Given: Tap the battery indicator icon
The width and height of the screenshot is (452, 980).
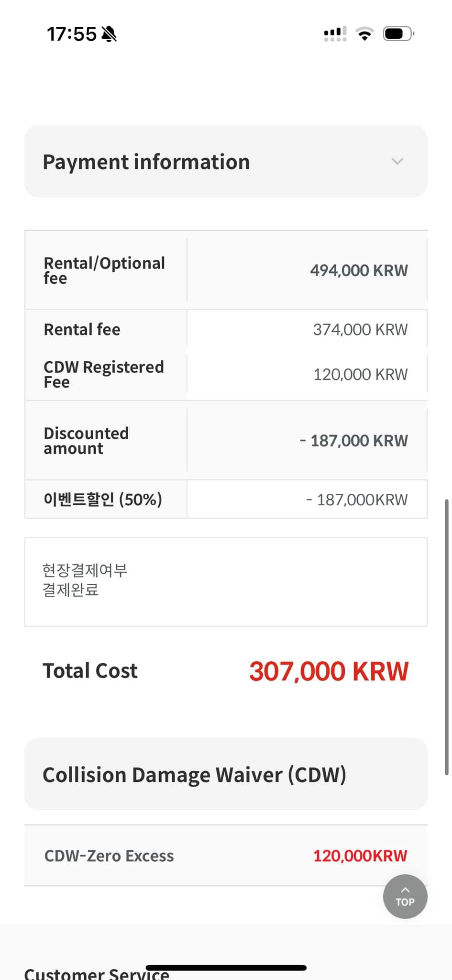Looking at the screenshot, I should [x=398, y=34].
